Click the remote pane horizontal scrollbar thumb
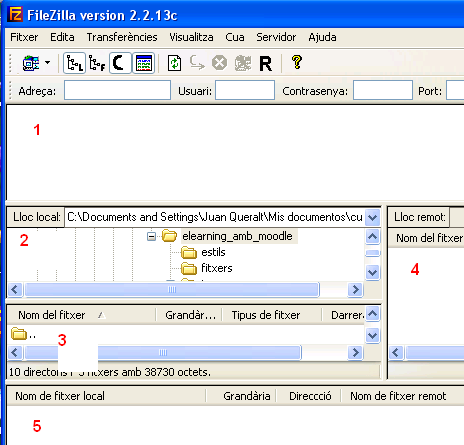 point(435,353)
